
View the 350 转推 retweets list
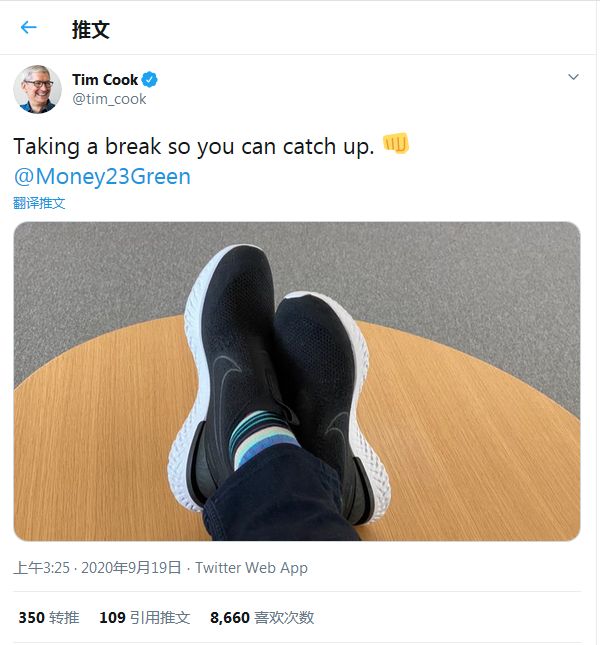[x=48, y=617]
